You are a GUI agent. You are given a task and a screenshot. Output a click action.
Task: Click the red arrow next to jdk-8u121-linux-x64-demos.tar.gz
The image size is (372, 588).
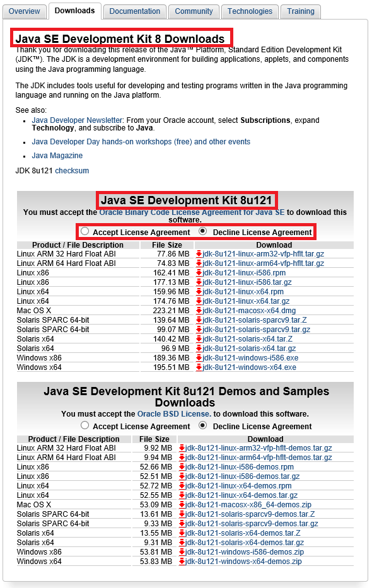pos(182,495)
